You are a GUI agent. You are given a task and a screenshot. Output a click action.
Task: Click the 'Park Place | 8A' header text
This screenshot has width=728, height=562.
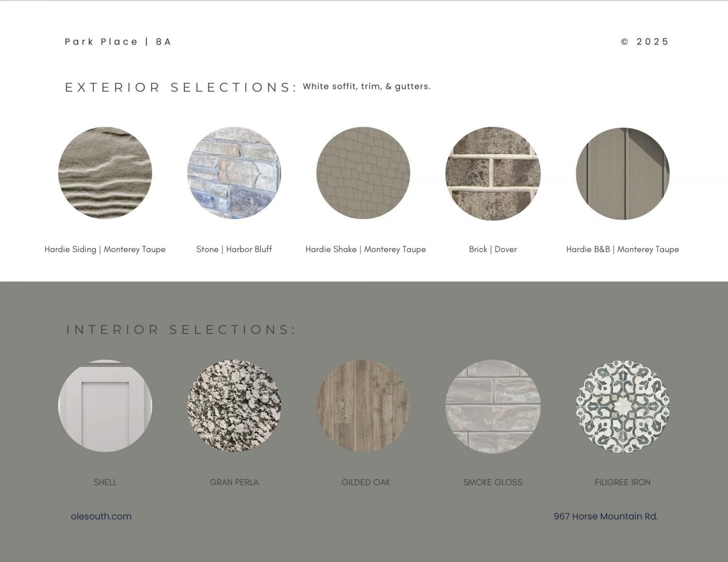118,42
